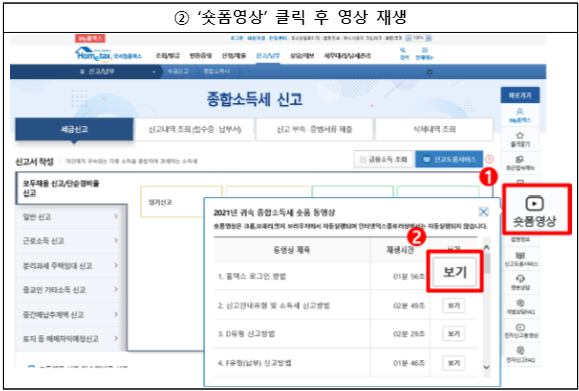Click '1. 홈택스 로그인 방법' title text

click(x=252, y=276)
